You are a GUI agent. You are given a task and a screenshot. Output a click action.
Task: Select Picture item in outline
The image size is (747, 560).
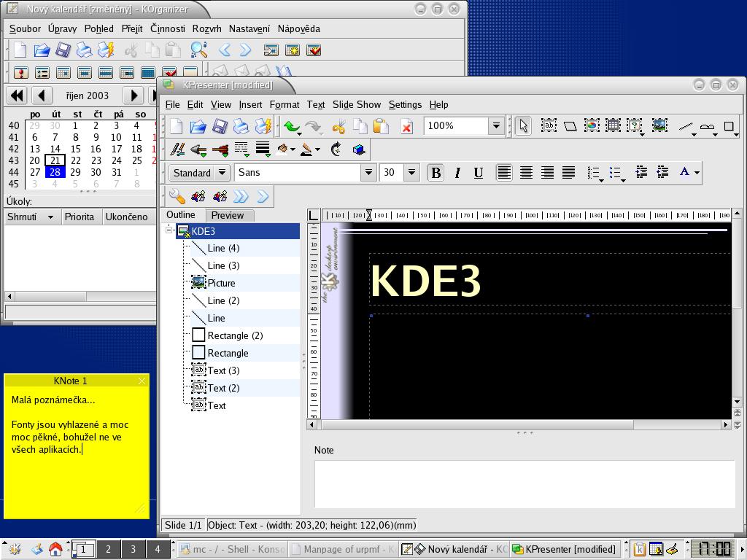click(x=222, y=283)
